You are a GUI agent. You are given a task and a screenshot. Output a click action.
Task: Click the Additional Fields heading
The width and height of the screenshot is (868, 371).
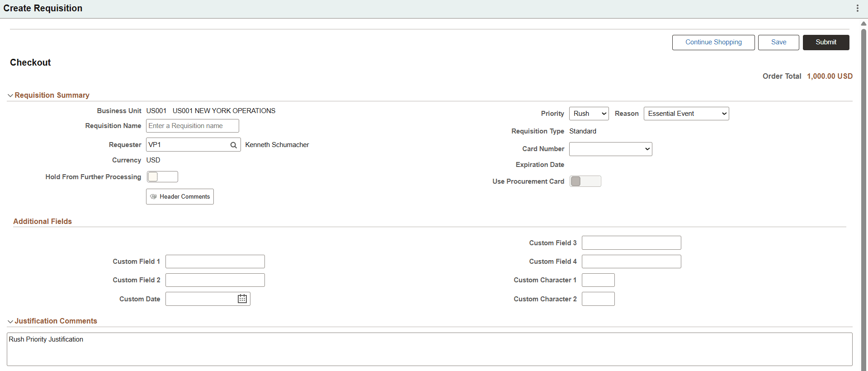coord(42,221)
